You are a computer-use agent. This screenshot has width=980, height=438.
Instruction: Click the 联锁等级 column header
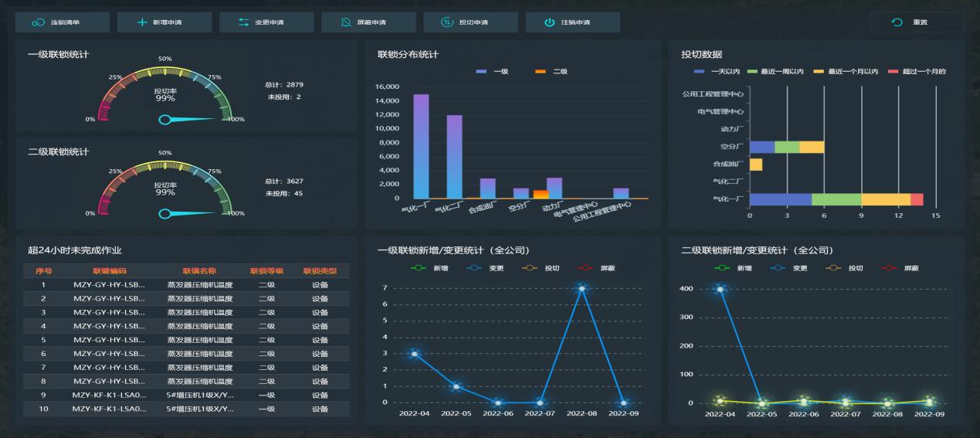[266, 271]
